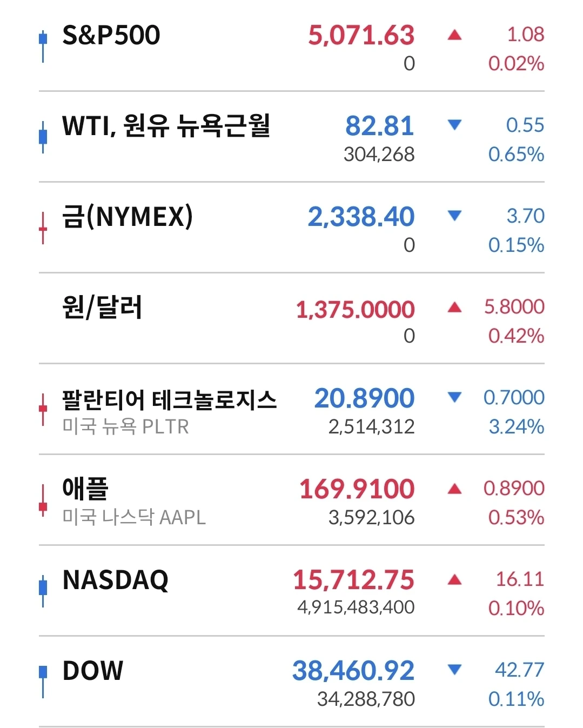Open the 원/달러 exchange rate item
This screenshot has width=583, height=728.
click(x=102, y=308)
